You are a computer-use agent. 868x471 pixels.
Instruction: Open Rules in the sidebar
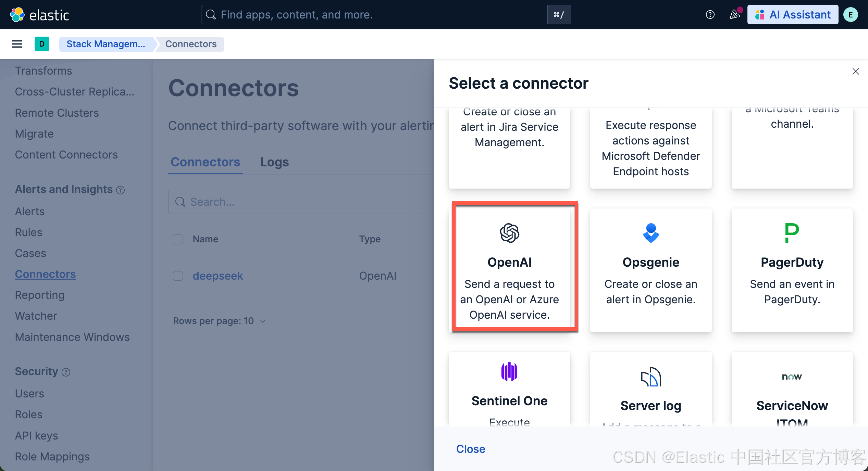point(28,232)
